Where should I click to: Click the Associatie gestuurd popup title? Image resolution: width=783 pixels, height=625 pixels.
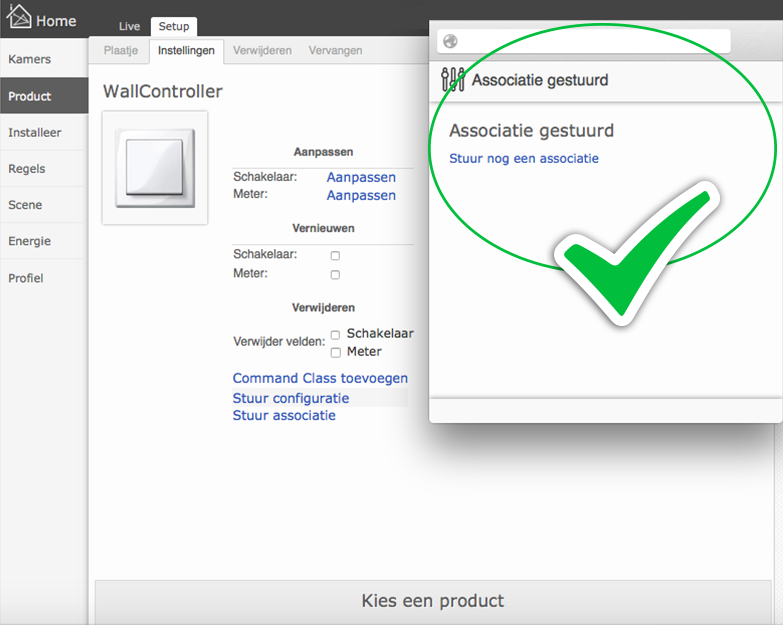click(x=540, y=80)
